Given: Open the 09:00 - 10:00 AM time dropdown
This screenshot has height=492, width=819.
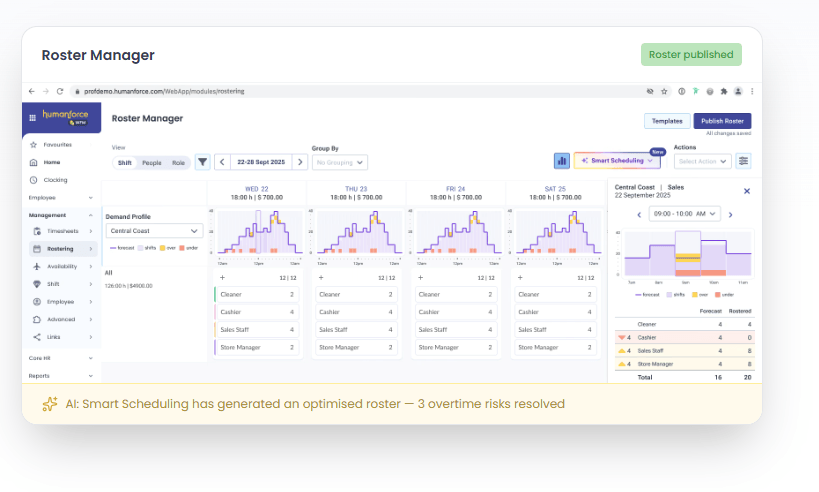Looking at the screenshot, I should 684,214.
